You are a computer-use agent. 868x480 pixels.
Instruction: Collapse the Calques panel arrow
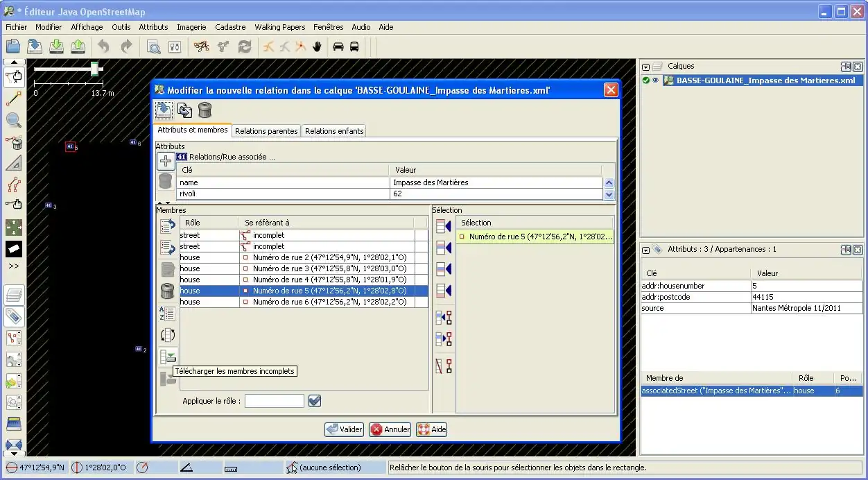(646, 67)
